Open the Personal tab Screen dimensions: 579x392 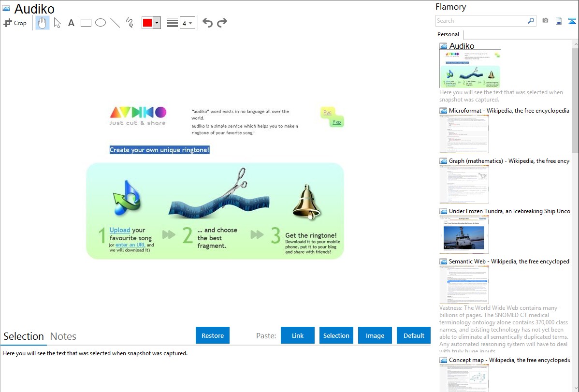(449, 34)
